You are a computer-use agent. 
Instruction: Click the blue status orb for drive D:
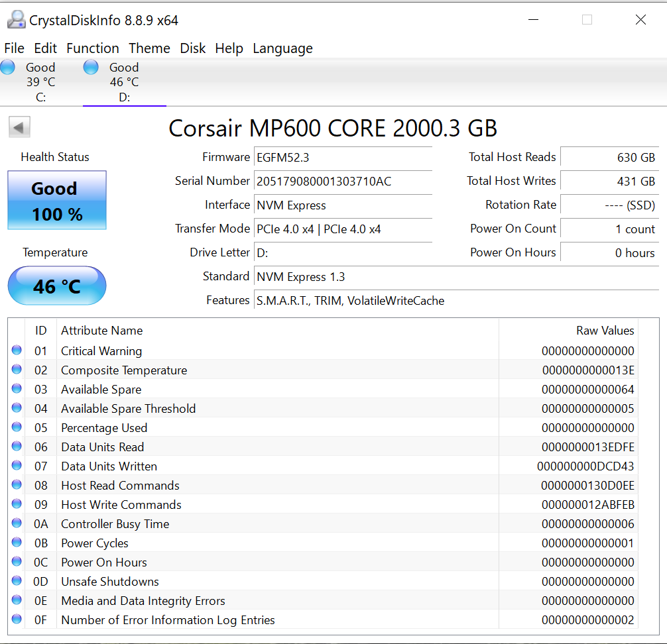pos(91,68)
